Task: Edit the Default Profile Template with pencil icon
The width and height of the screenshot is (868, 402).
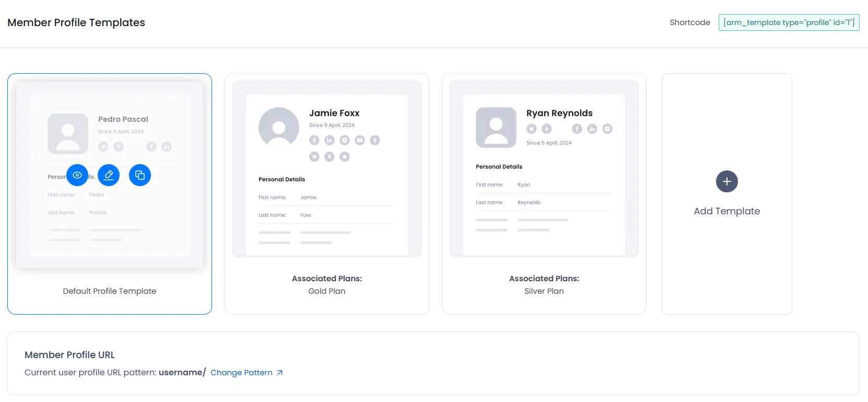Action: point(109,175)
